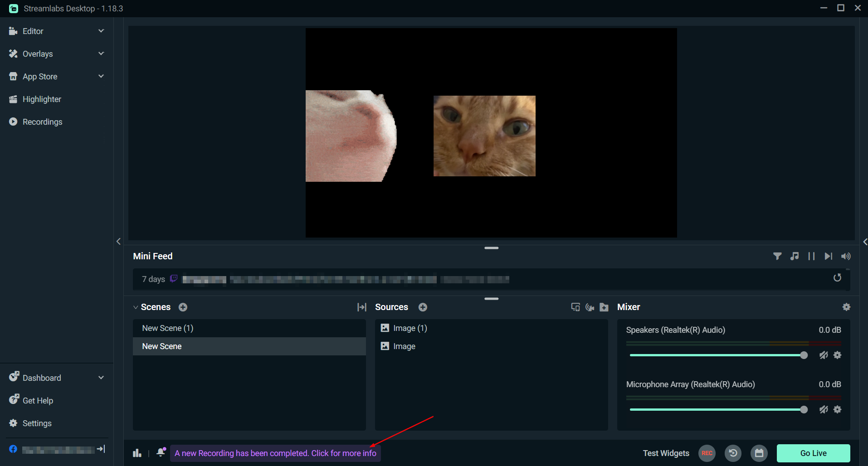Adjust the Speakers volume slider handle
The width and height of the screenshot is (868, 466).
(x=804, y=355)
